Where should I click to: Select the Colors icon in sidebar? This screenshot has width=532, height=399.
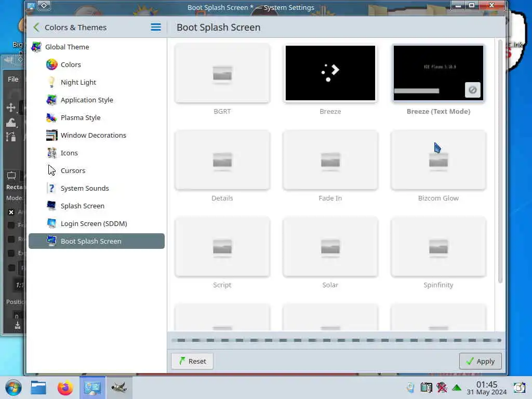[51, 64]
